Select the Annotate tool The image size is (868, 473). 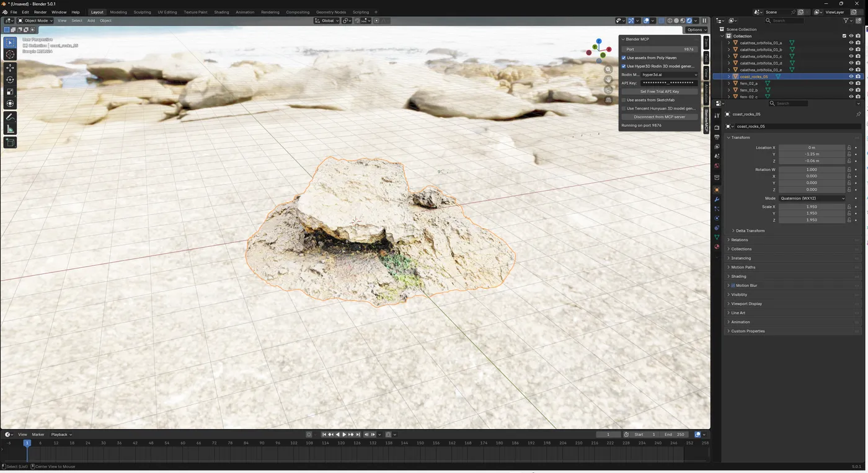click(10, 117)
